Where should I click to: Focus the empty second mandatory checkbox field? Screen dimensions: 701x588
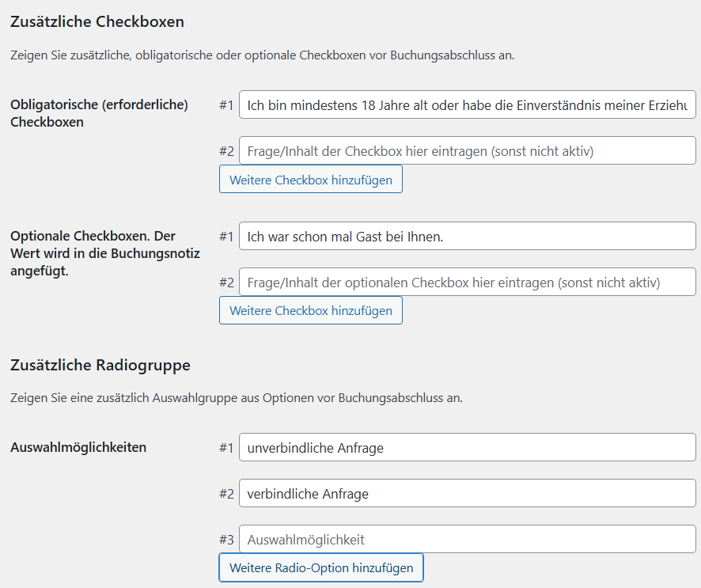point(467,150)
